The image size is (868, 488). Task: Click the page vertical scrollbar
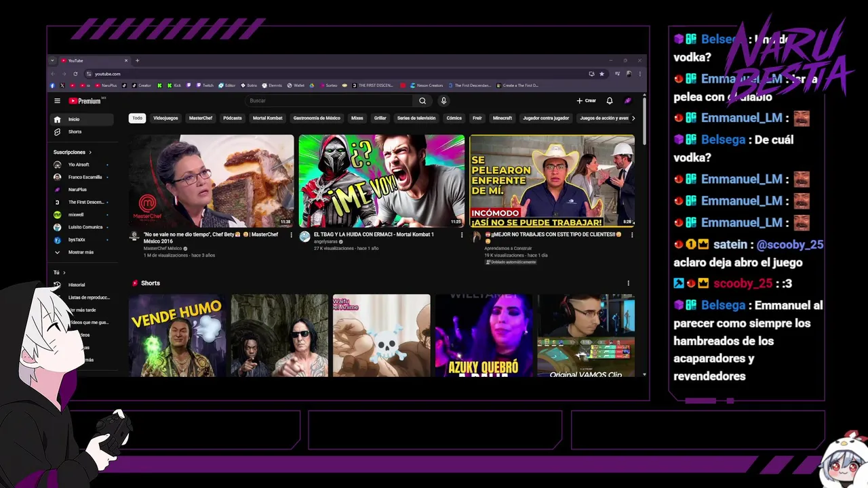[x=644, y=122]
